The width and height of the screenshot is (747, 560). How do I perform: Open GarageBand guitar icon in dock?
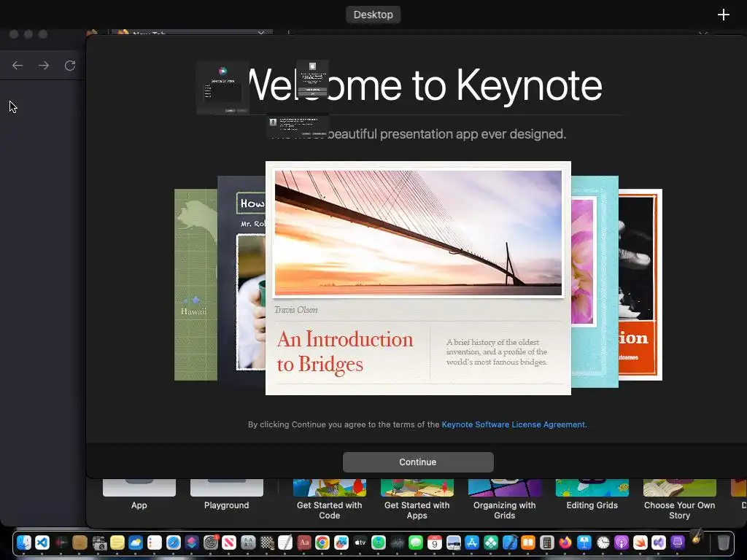coord(697,537)
